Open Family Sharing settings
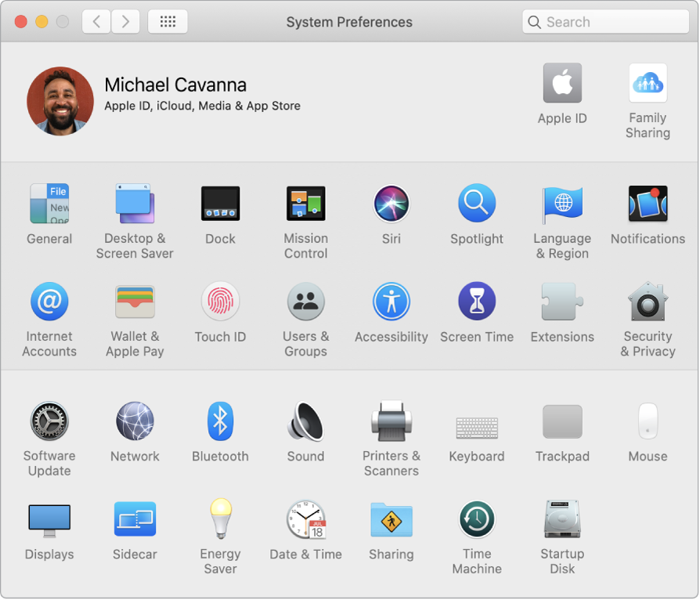This screenshot has width=700, height=600. (648, 84)
